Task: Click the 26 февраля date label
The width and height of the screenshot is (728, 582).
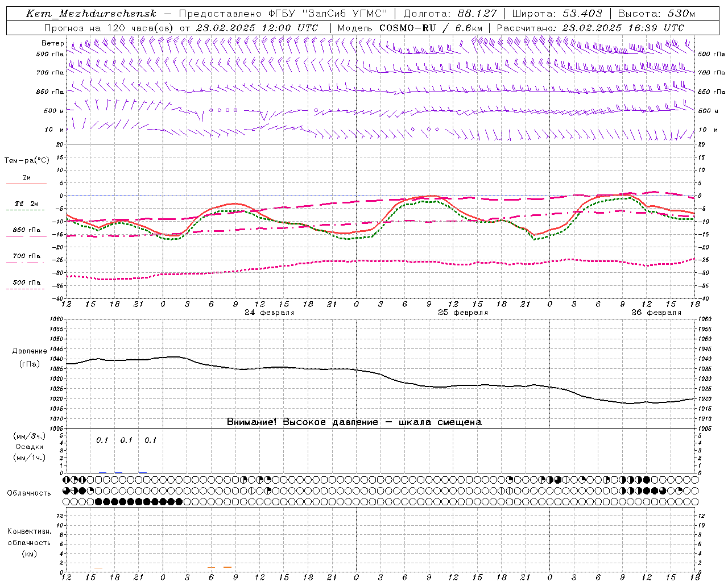Action: pyautogui.click(x=656, y=313)
